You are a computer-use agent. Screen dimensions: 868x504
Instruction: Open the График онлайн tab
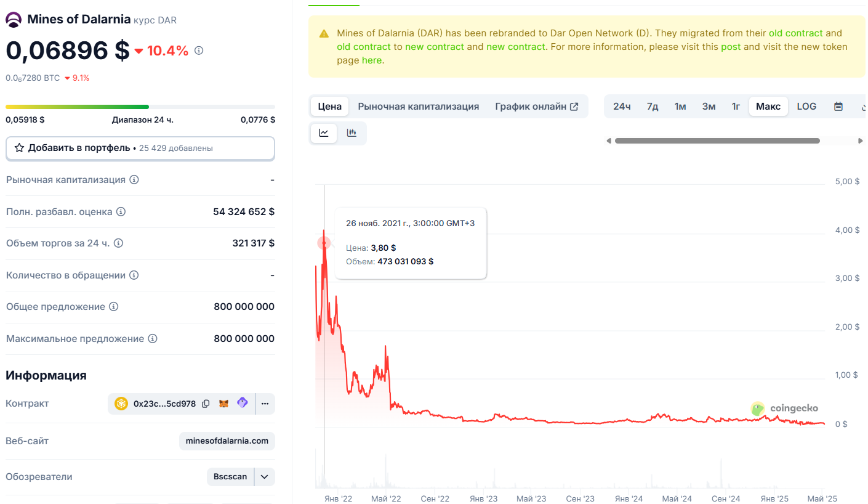(x=536, y=107)
